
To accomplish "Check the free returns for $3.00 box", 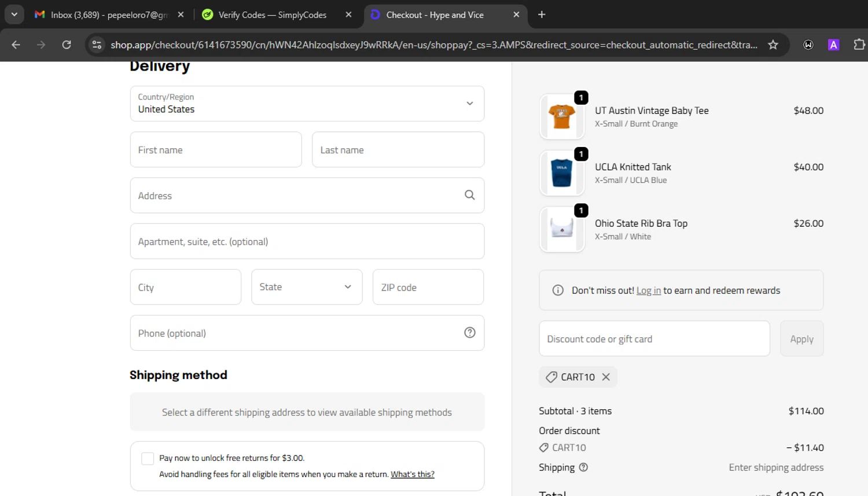I will (x=148, y=458).
